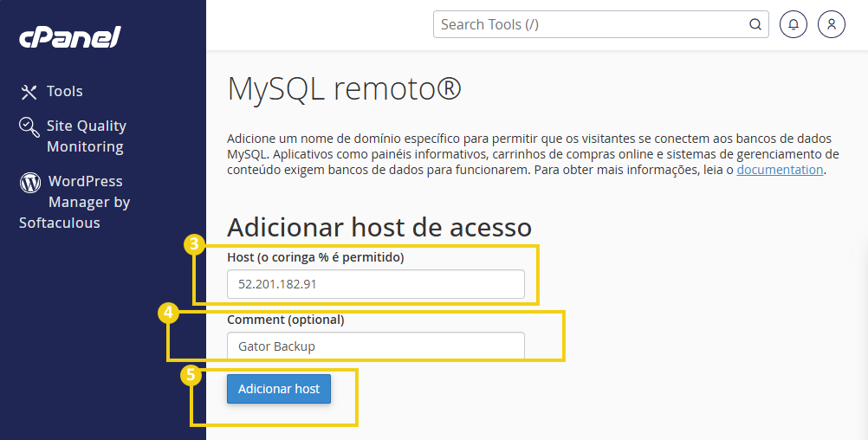This screenshot has width=868, height=440.
Task: Click the Host field with 52.201.182.91
Action: [x=376, y=284]
